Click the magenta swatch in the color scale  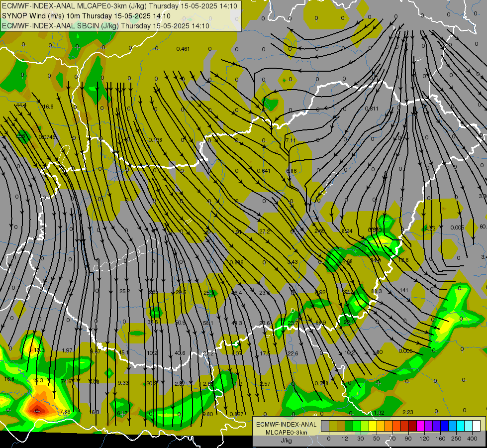click(x=420, y=426)
